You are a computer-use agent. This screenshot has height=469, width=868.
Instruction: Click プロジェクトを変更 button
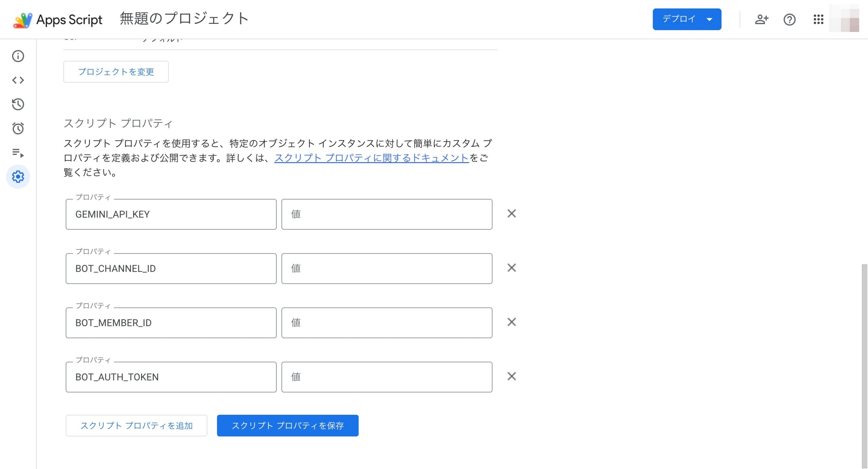pos(116,72)
